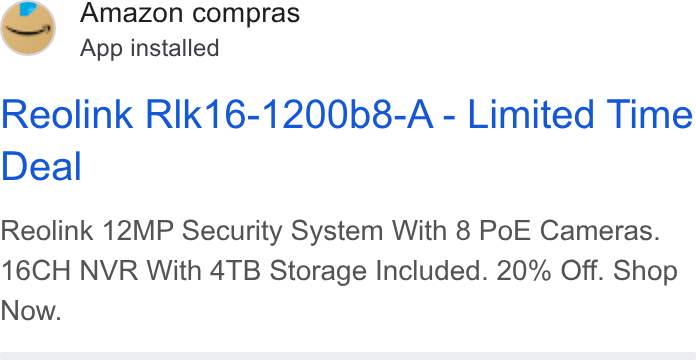
Task: Click the 20% Off text
Action: 550,271
